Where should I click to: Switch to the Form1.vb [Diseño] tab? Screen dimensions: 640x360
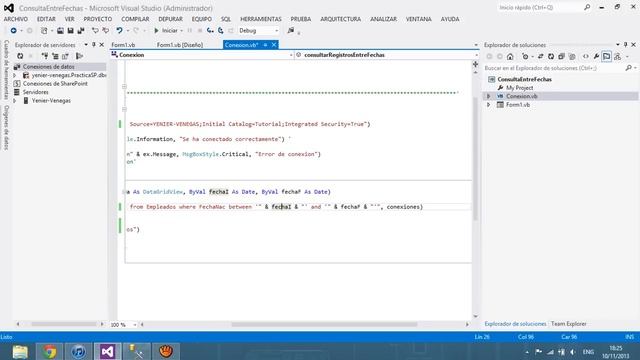[180, 45]
